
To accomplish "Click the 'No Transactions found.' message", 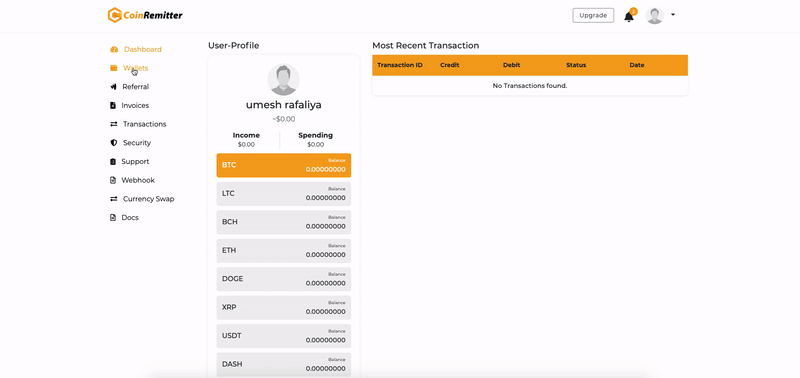I will 530,86.
